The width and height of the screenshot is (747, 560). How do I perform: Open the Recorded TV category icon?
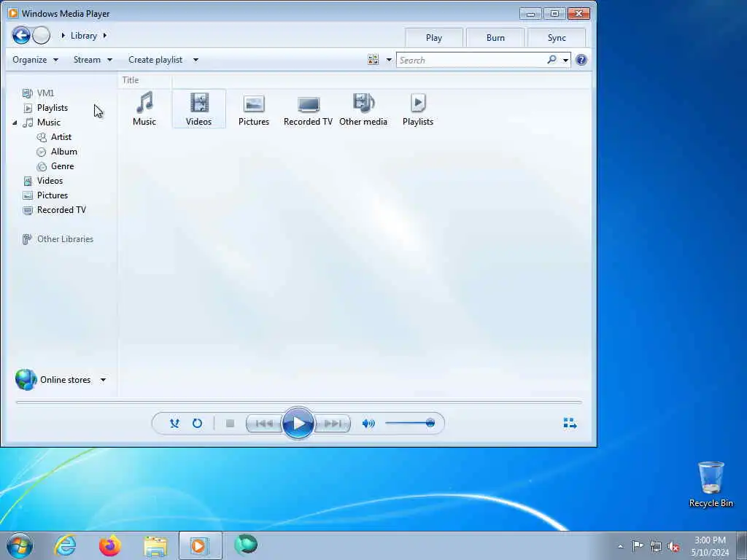(x=308, y=109)
